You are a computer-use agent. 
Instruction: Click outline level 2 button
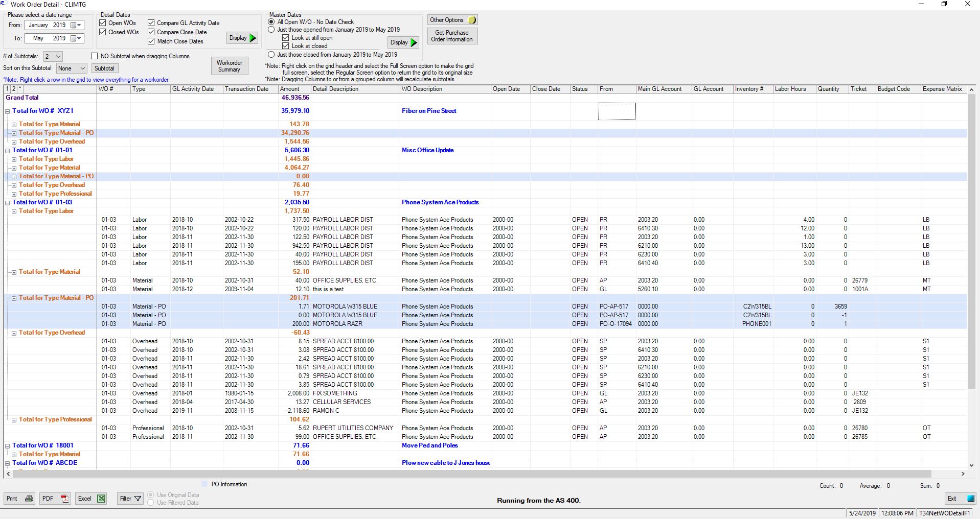click(x=13, y=89)
